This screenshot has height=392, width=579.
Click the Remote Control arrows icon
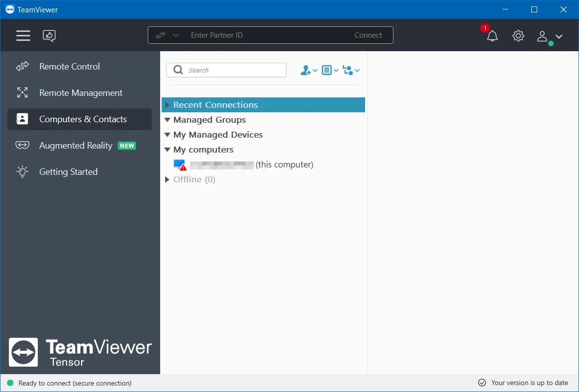pos(22,67)
